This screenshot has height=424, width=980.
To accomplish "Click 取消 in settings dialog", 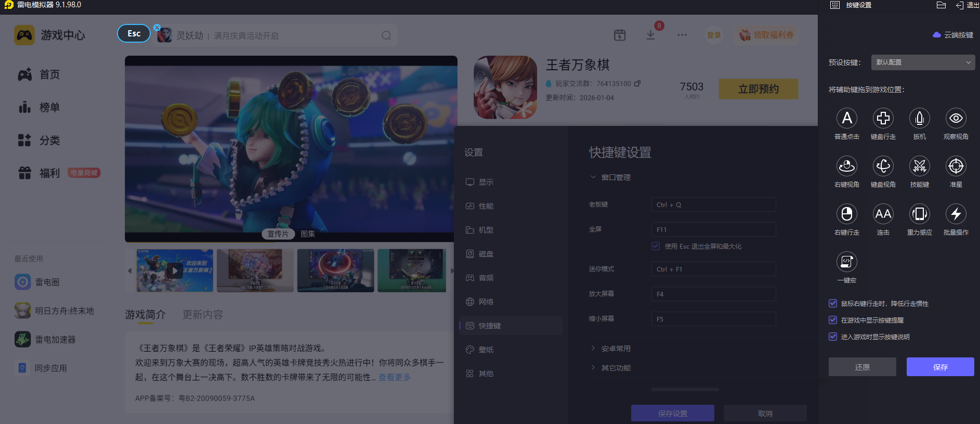I will (765, 414).
